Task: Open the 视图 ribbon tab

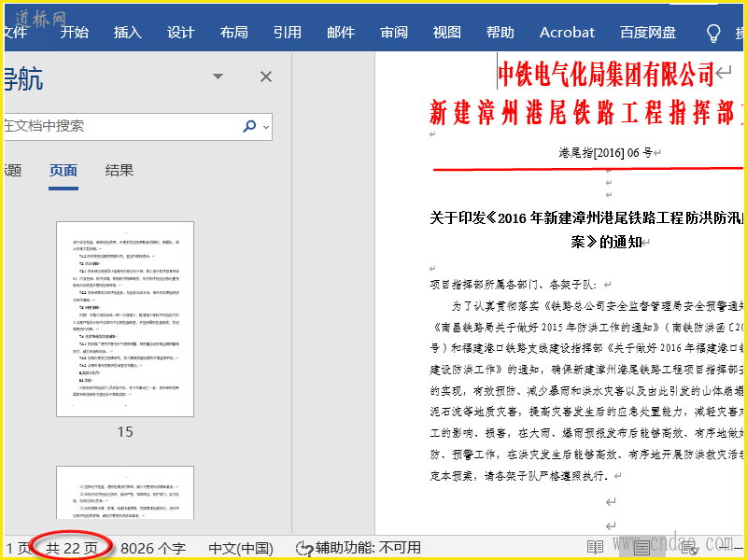Action: (x=447, y=33)
